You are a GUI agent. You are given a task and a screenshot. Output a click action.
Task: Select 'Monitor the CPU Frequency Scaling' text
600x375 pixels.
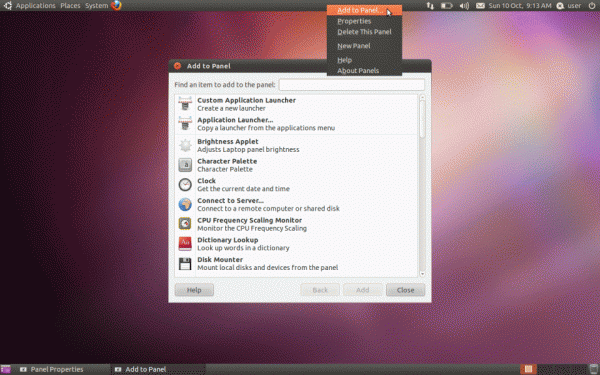coord(252,228)
